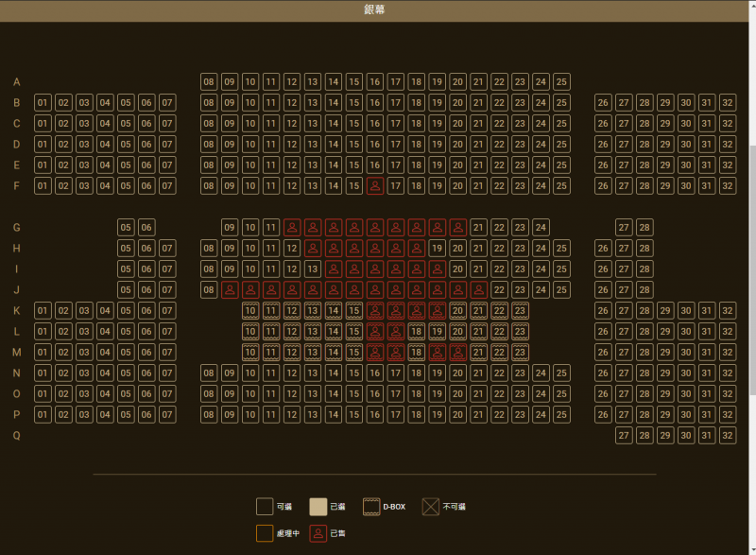Choose D-BOX seat 18 in row M
756x555 pixels.
416,353
